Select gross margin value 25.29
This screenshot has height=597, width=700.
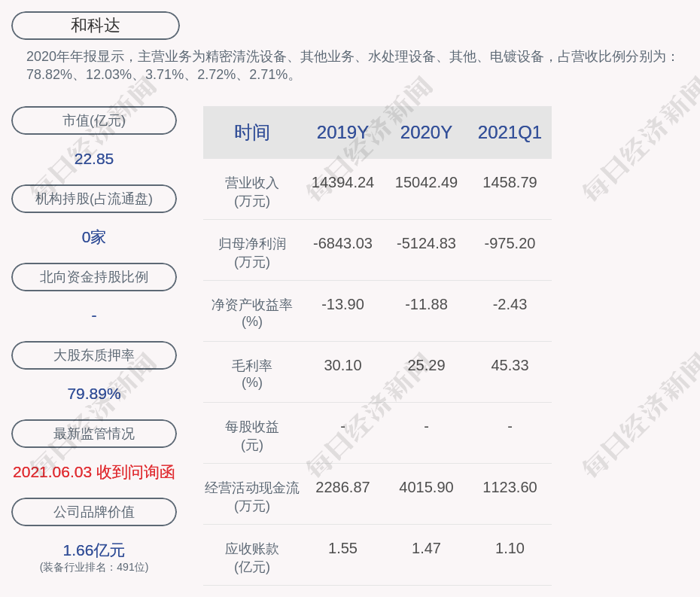(426, 365)
